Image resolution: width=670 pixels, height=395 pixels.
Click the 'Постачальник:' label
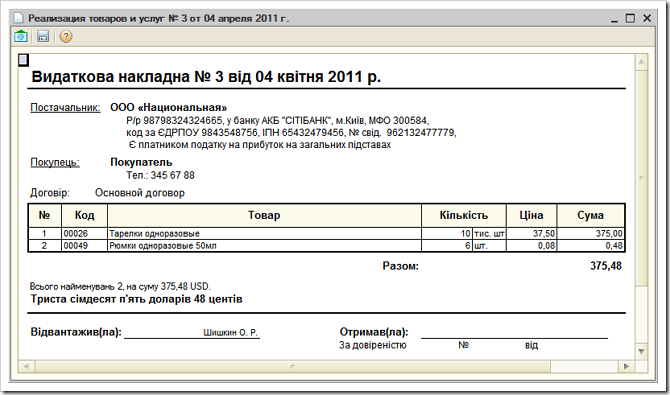coord(65,107)
